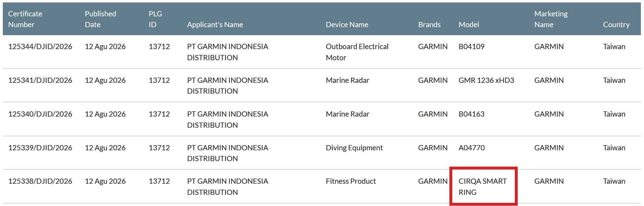Click the Applicant's Name column header
The width and height of the screenshot is (644, 206).
pos(215,25)
